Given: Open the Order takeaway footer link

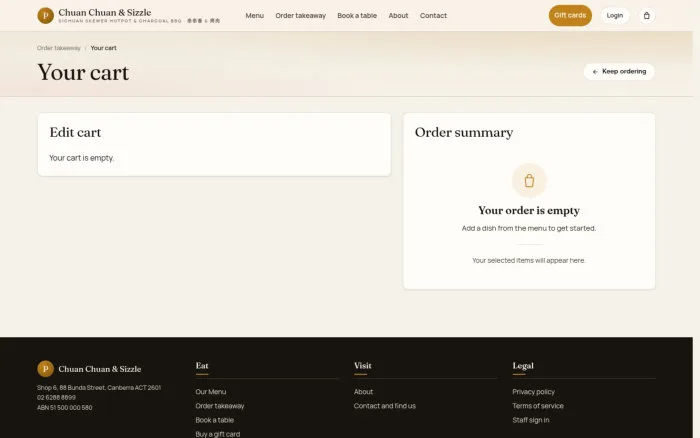Looking at the screenshot, I should 220,406.
